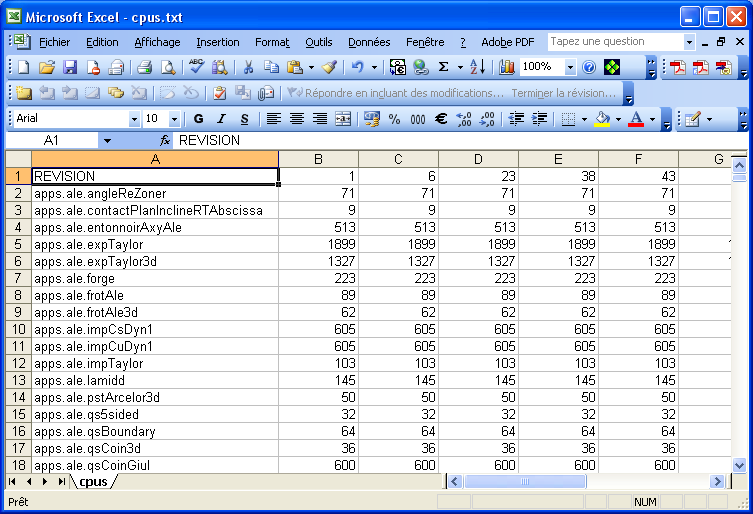This screenshot has width=753, height=514.
Task: Select row 5 header
Action: (x=18, y=244)
